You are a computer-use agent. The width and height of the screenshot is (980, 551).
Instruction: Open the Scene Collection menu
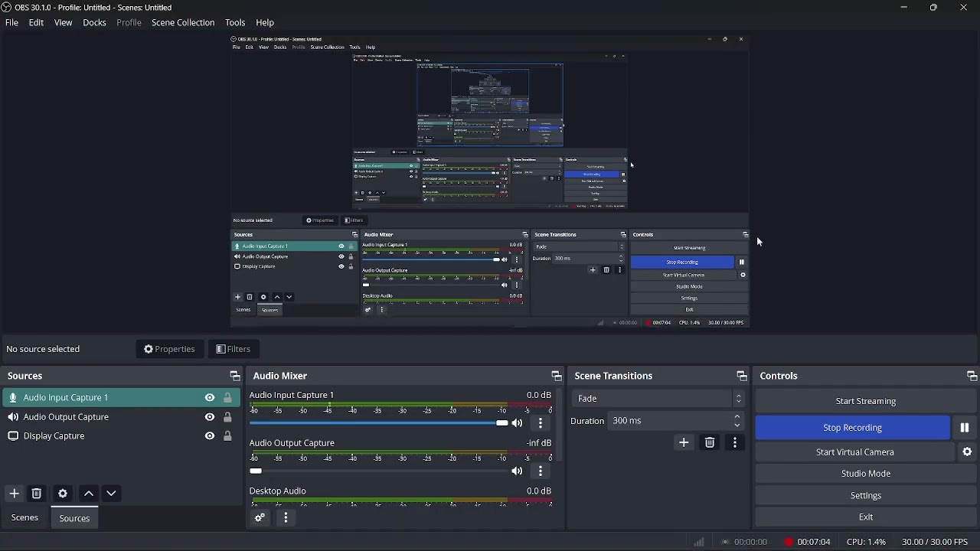coord(183,23)
